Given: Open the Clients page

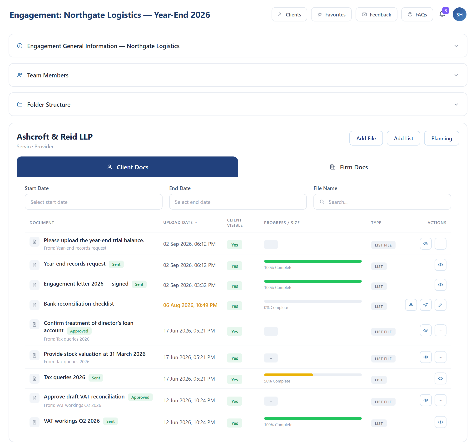Looking at the screenshot, I should click(289, 14).
